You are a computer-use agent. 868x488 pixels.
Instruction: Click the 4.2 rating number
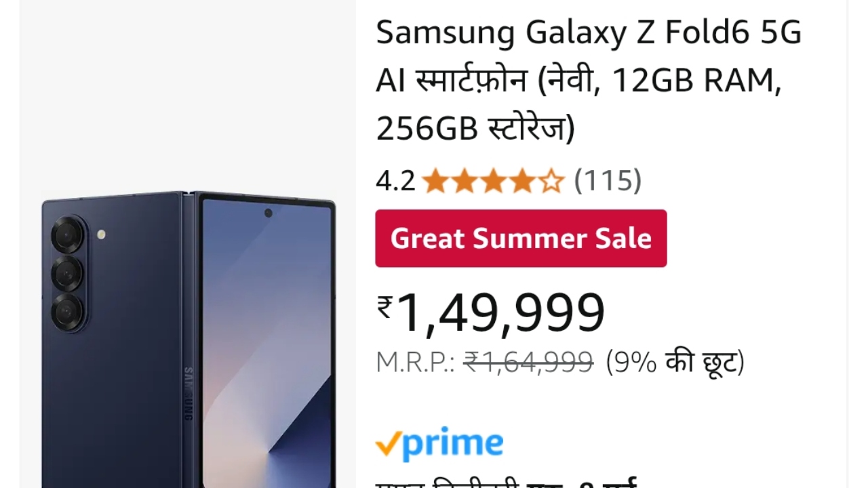[395, 181]
